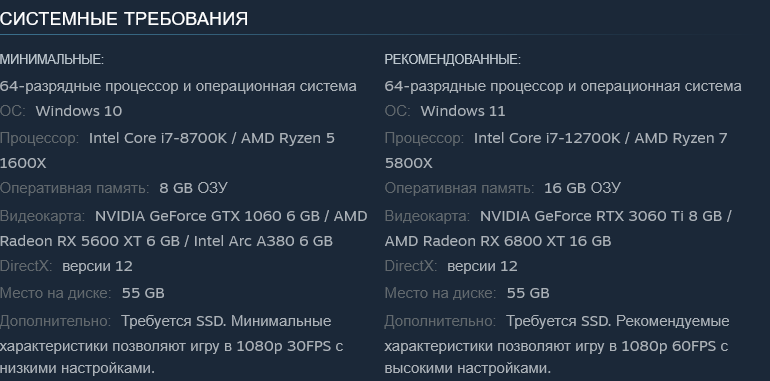The width and height of the screenshot is (770, 381).
Task: Click recommended DirectX версии 12 value
Action: 482,266
